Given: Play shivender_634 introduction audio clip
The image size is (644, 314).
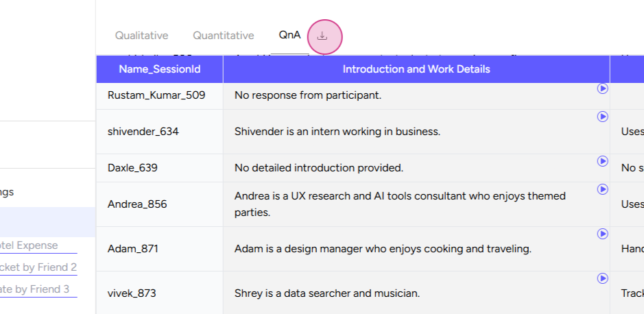Looking at the screenshot, I should point(603,117).
